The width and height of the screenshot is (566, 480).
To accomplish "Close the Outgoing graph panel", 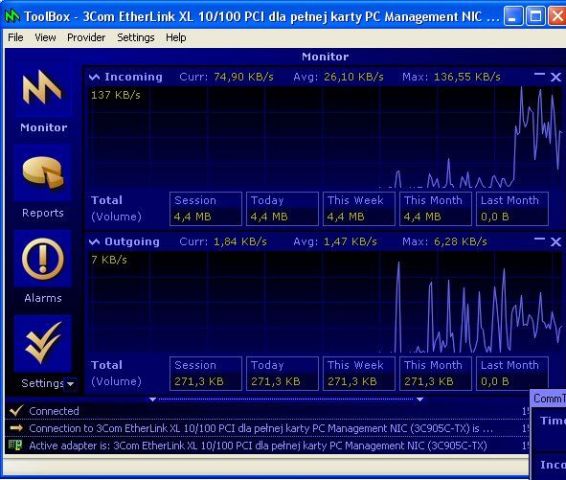I will (x=556, y=241).
